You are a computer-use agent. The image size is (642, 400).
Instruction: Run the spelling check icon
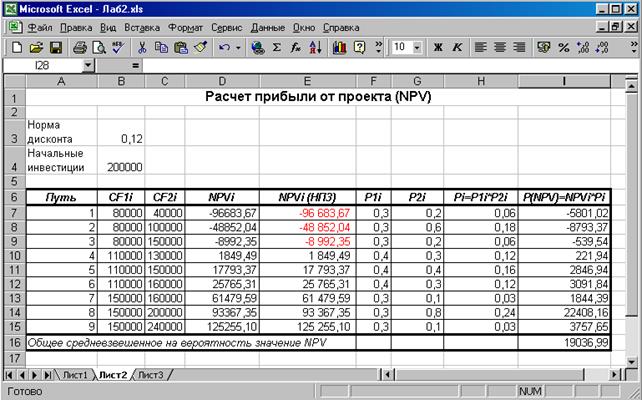point(118,47)
